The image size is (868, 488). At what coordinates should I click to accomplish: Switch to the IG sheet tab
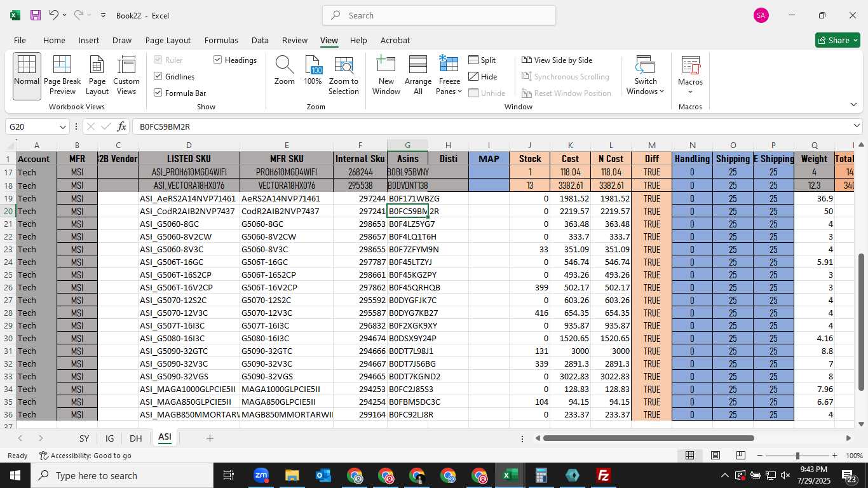[x=110, y=438]
